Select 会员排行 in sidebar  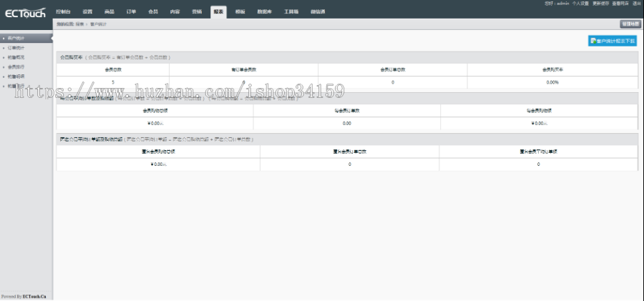(x=16, y=67)
